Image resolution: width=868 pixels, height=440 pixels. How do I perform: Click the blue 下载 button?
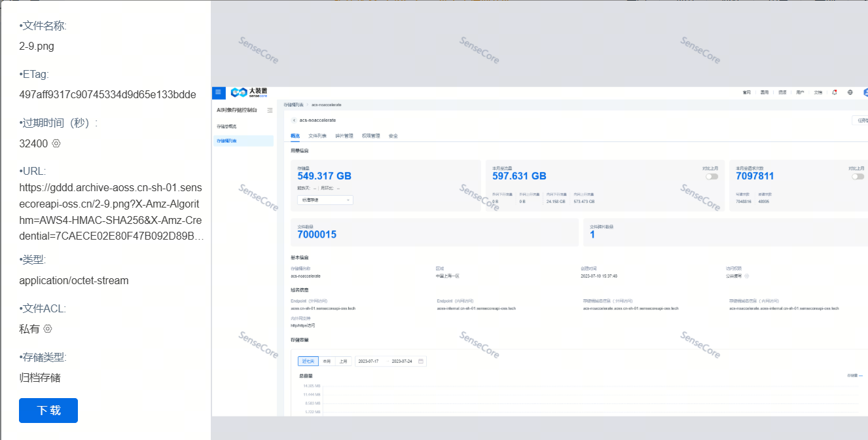point(48,411)
